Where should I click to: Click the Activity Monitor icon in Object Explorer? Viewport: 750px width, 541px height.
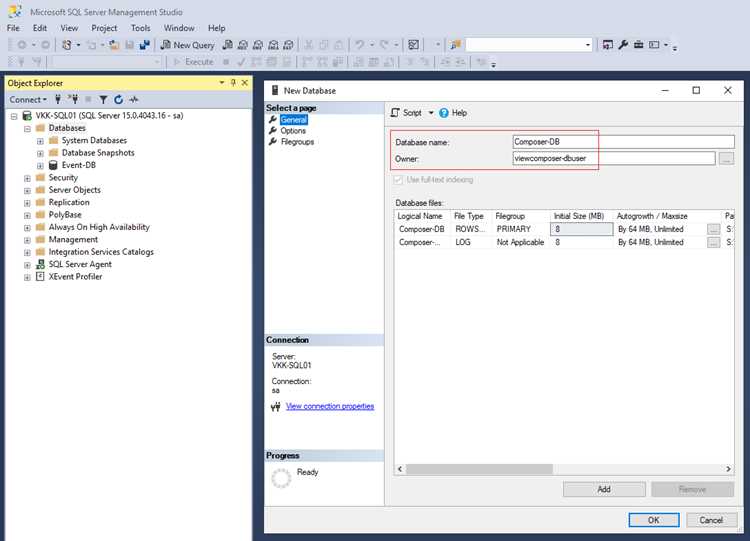(134, 99)
